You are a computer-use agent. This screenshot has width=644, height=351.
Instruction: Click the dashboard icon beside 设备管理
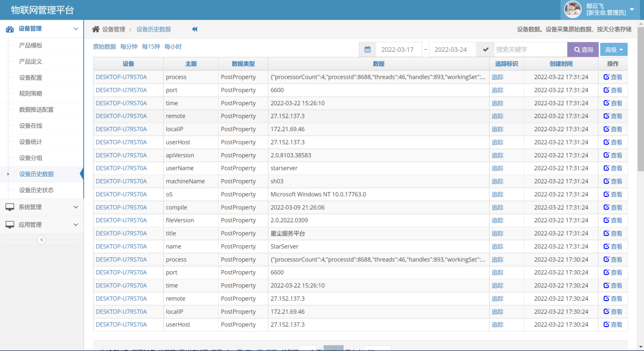(x=10, y=29)
